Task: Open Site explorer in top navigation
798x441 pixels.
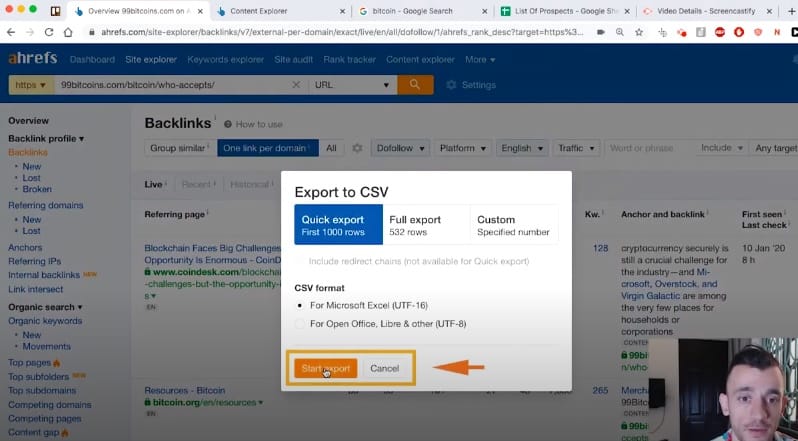Action: click(151, 60)
